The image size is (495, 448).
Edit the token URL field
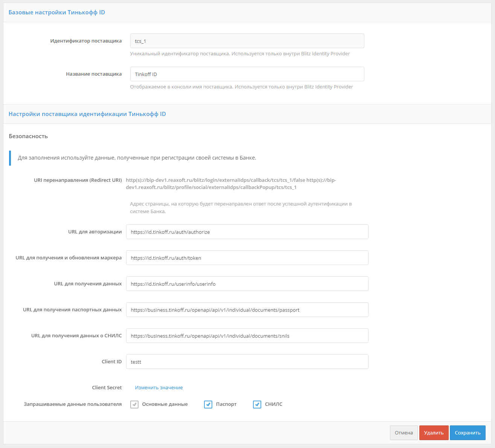247,258
